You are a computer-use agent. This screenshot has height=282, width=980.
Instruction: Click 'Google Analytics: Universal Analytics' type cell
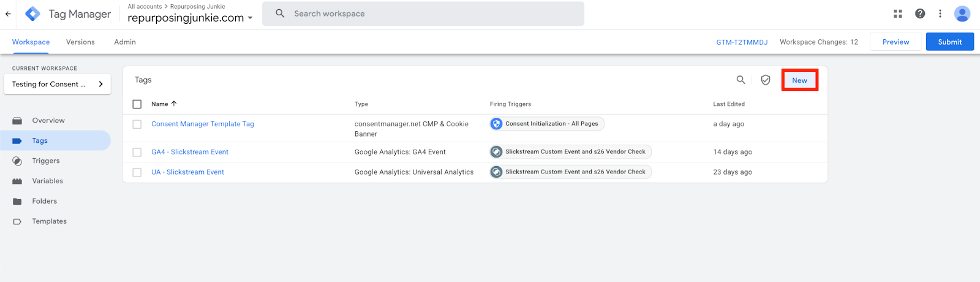pyautogui.click(x=414, y=172)
